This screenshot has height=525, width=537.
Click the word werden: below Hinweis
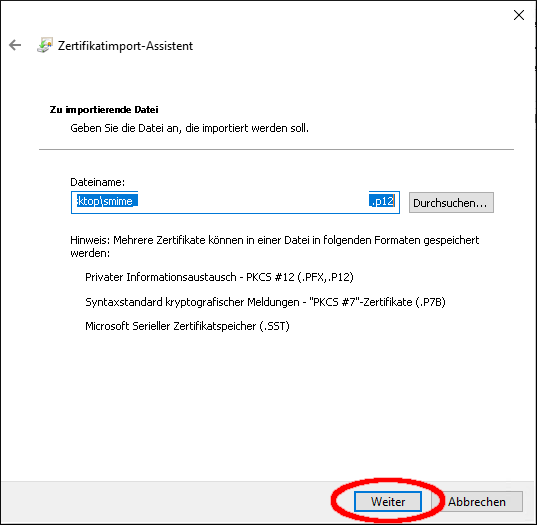[90, 253]
